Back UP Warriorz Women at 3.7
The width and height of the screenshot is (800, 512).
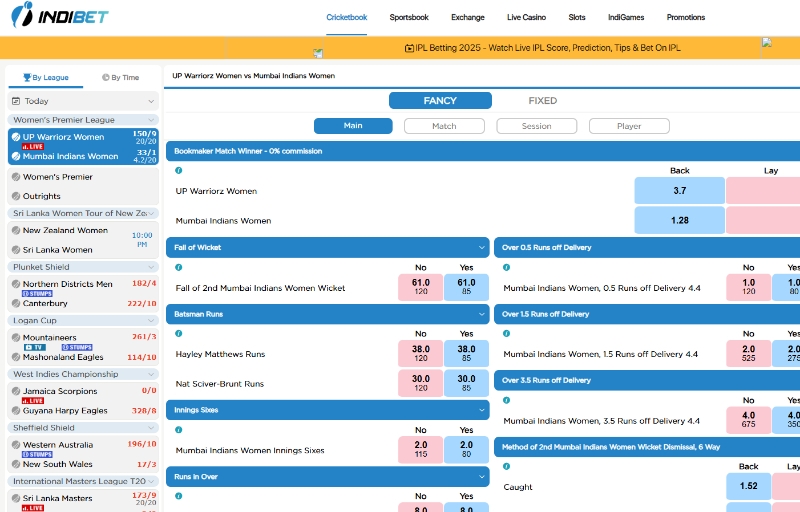pos(680,191)
